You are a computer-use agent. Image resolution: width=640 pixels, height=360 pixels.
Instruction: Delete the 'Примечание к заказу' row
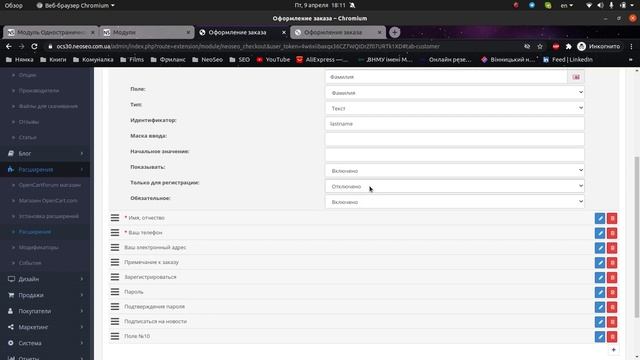(x=612, y=262)
